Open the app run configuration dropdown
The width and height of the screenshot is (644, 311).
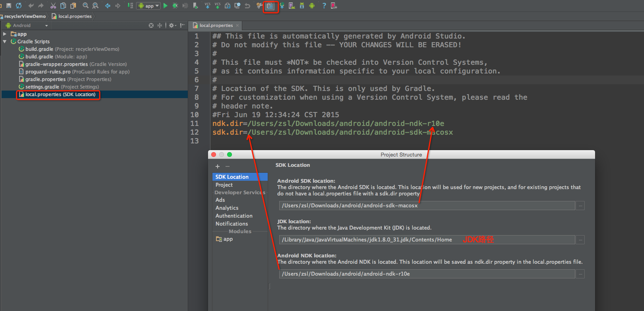pos(148,6)
